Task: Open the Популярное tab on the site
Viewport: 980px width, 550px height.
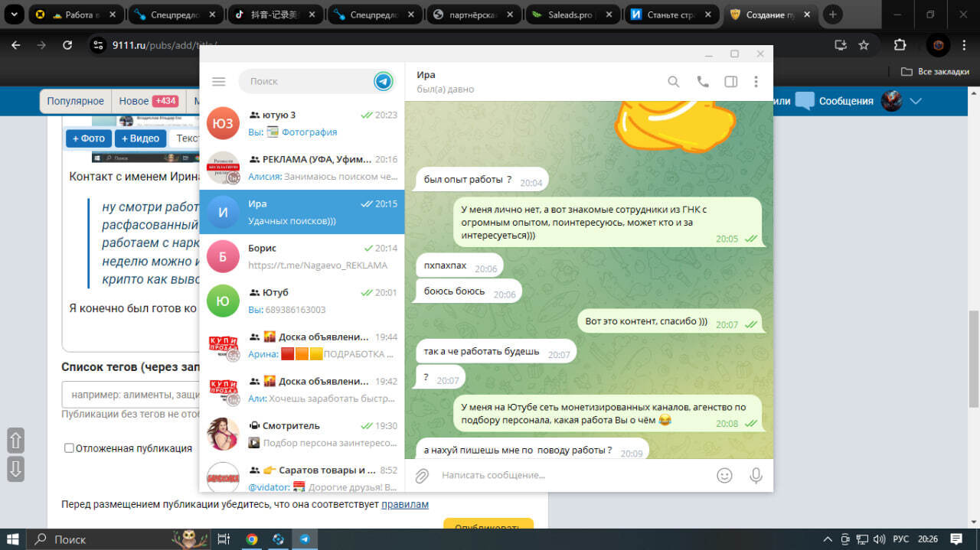Action: tap(75, 101)
